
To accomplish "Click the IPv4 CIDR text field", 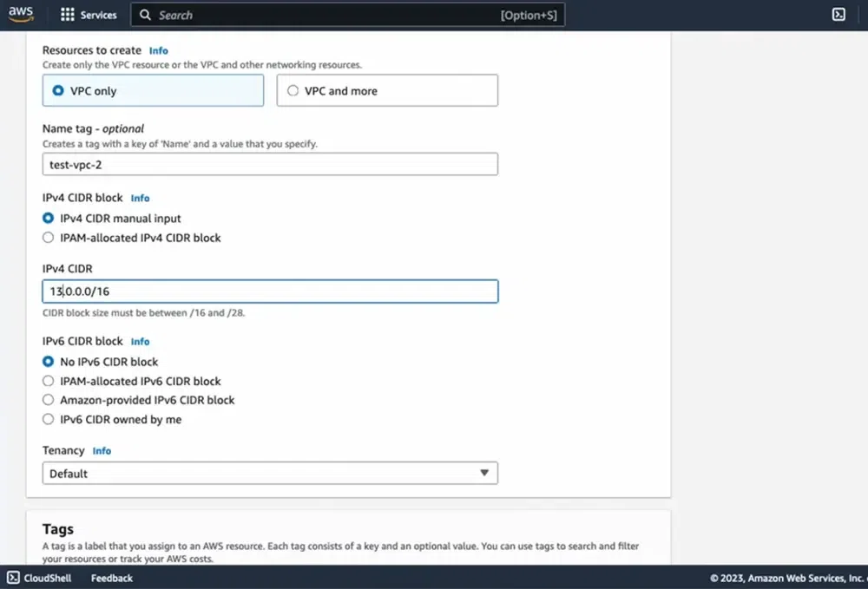I will point(270,291).
